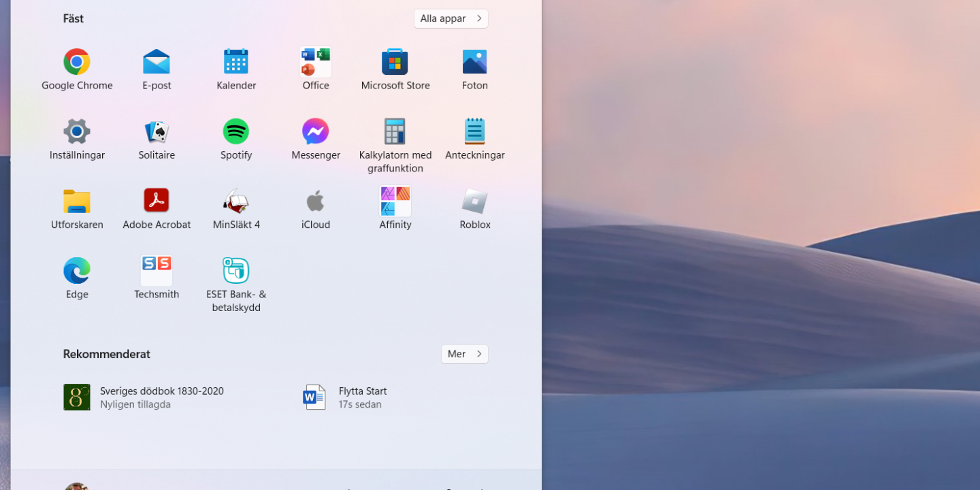The height and width of the screenshot is (490, 980).
Task: Launch Microsoft Store
Action: coord(395,69)
